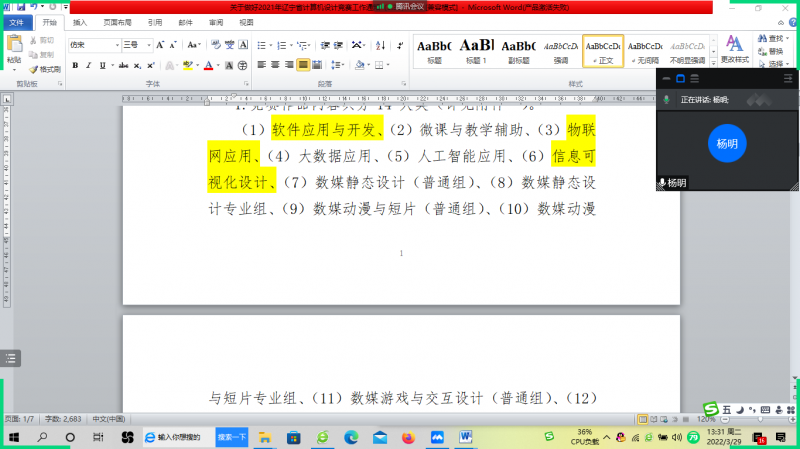Switch to the 插入 ribbon tab
This screenshot has width=800, height=449.
click(80, 21)
